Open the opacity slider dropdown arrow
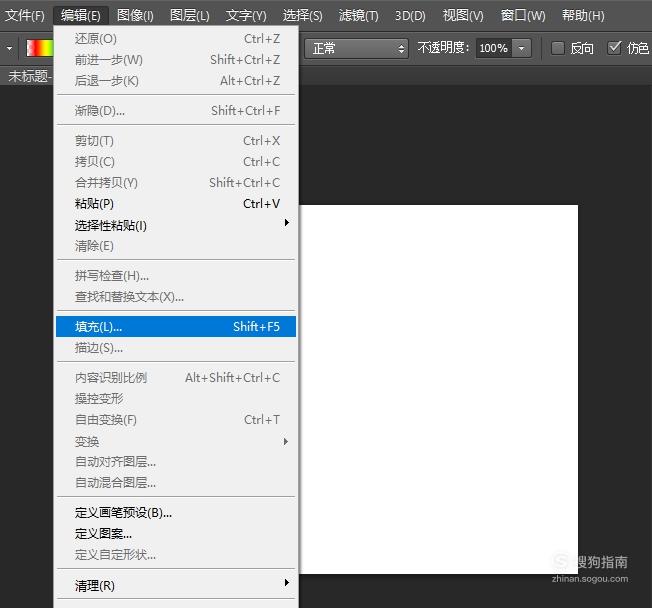The image size is (652, 608). click(521, 48)
